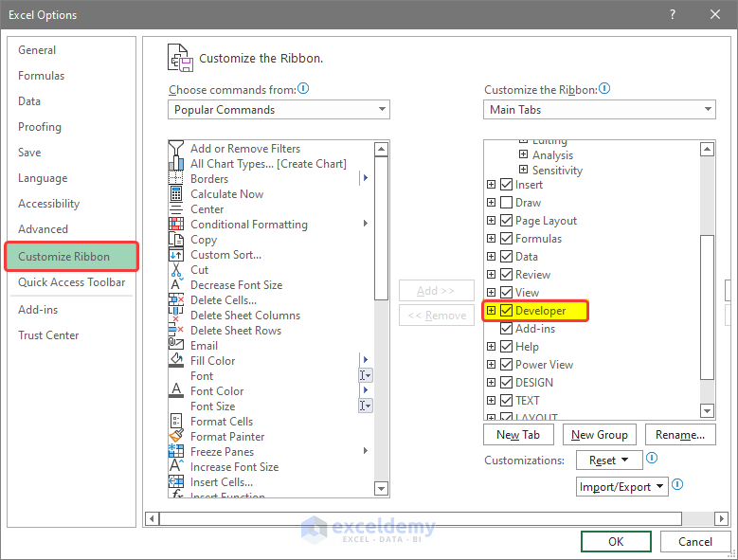Expand the Power View tree node

coord(491,364)
